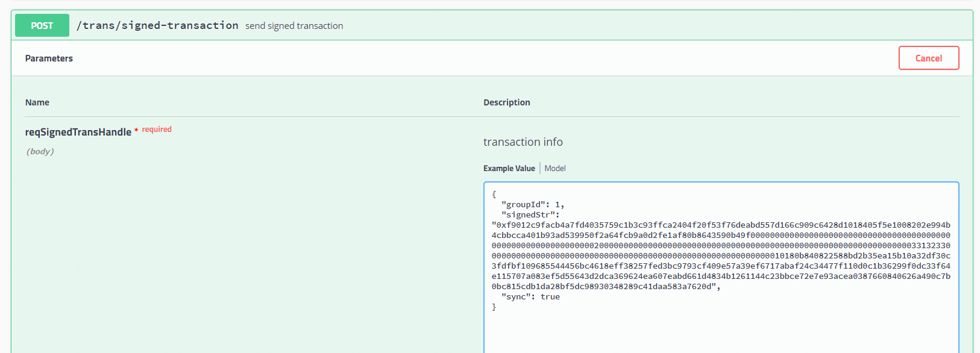Click the "signedStr": key line in editor

530,215
